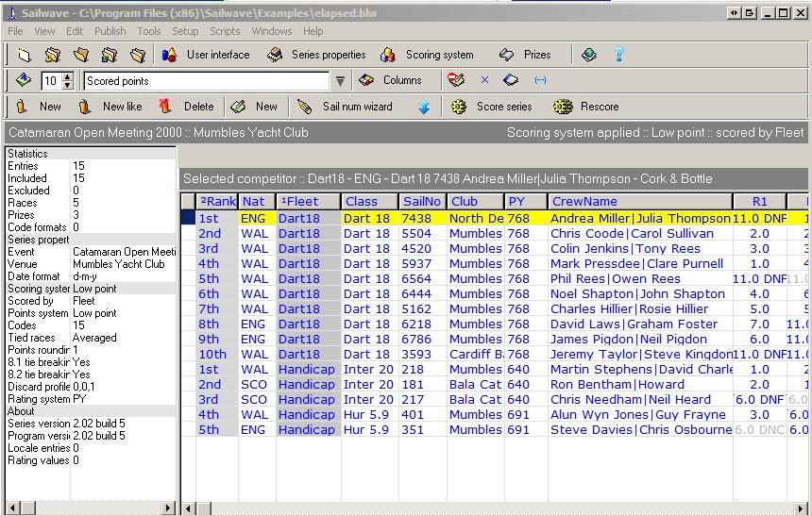812x516 pixels.
Task: Open the Scoring system dialog
Action: (427, 55)
